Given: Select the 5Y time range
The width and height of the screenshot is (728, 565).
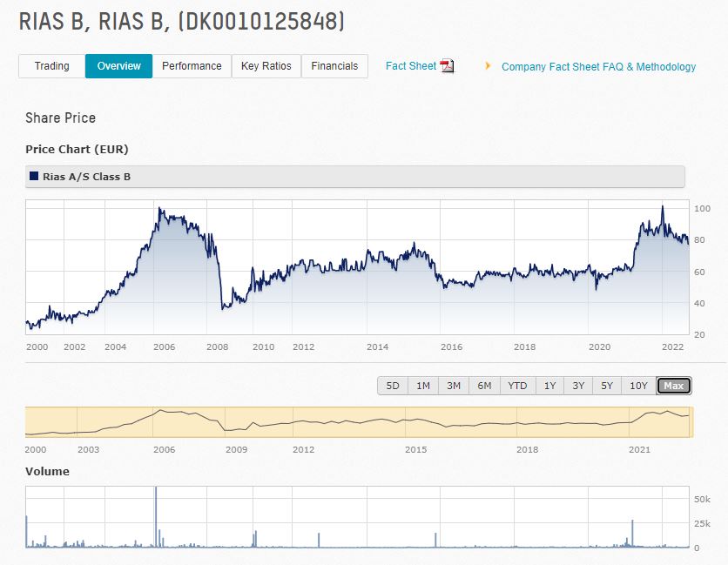Looking at the screenshot, I should pos(608,385).
